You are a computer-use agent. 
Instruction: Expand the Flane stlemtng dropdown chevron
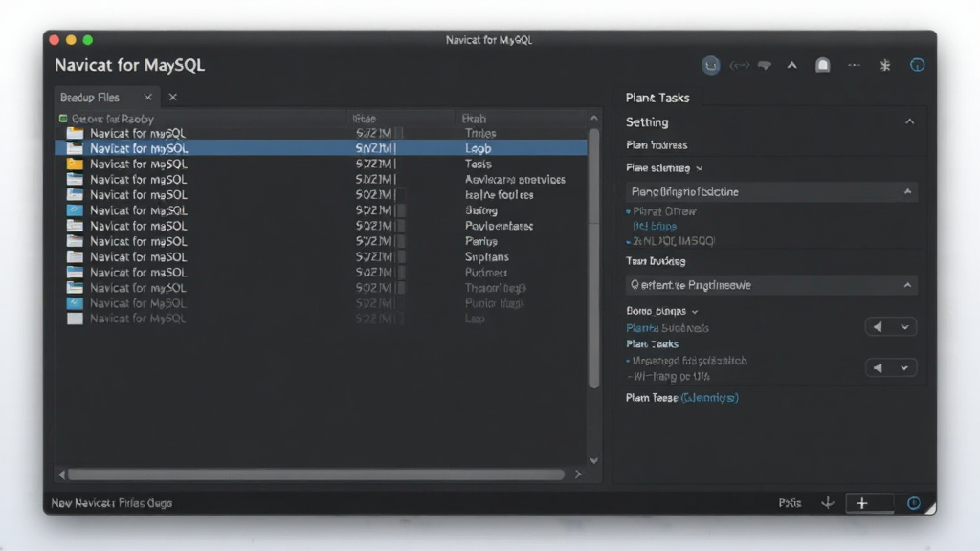tap(700, 168)
